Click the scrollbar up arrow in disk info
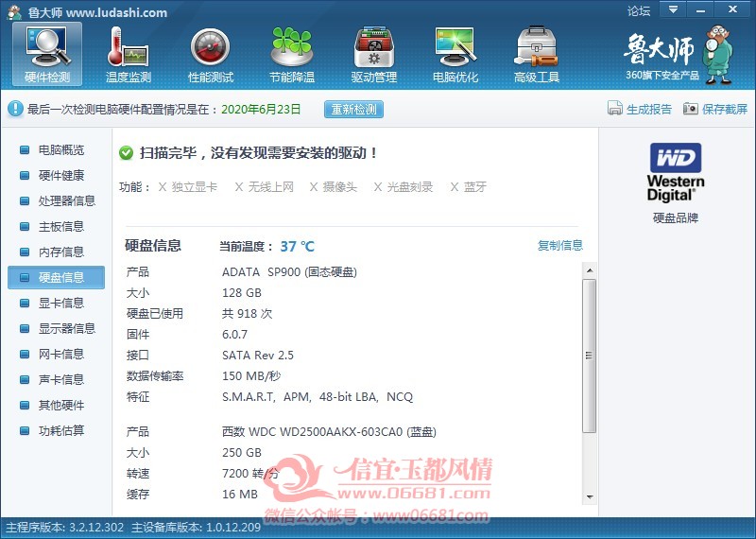The image size is (756, 539). click(x=590, y=270)
